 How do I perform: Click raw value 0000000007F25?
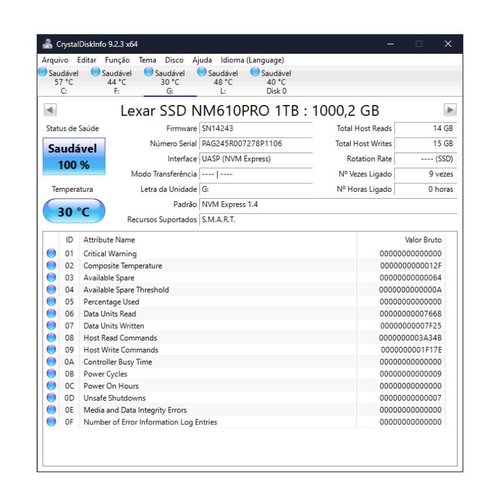click(x=411, y=326)
